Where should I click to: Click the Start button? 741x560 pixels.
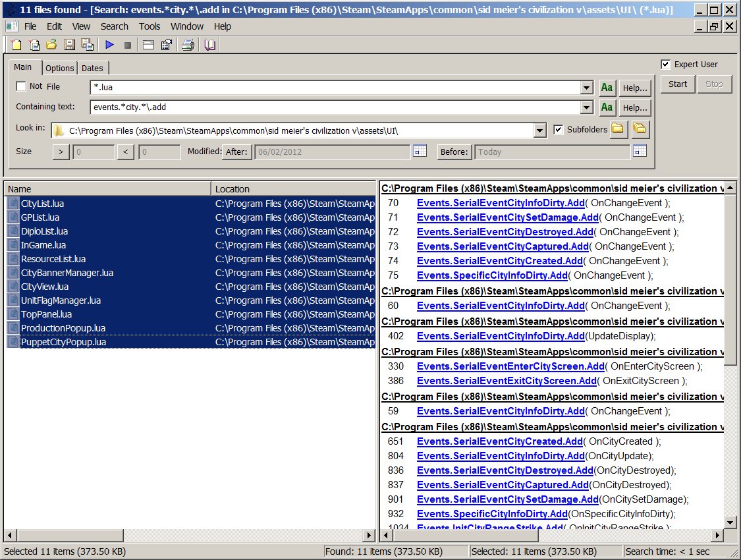click(x=678, y=84)
